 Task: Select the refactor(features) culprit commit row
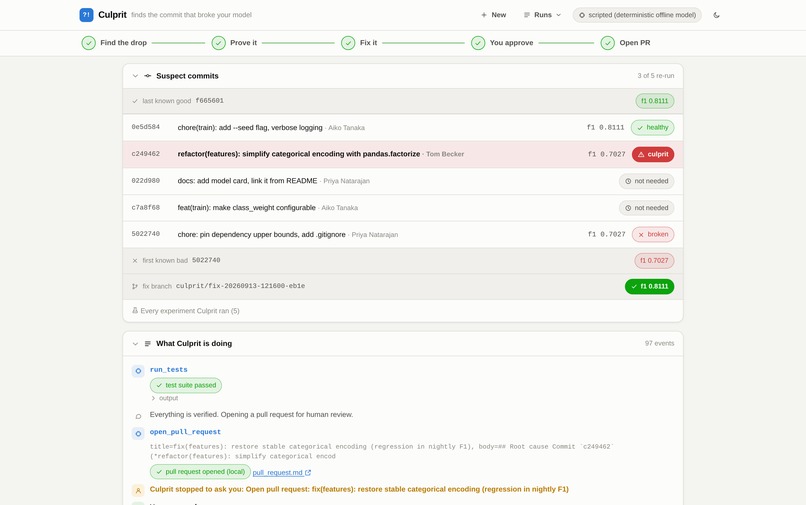pyautogui.click(x=403, y=154)
